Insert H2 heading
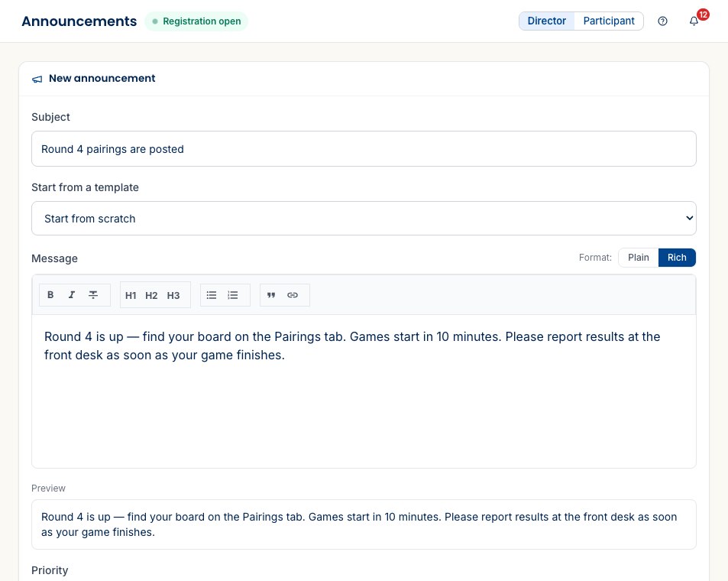 pos(151,295)
